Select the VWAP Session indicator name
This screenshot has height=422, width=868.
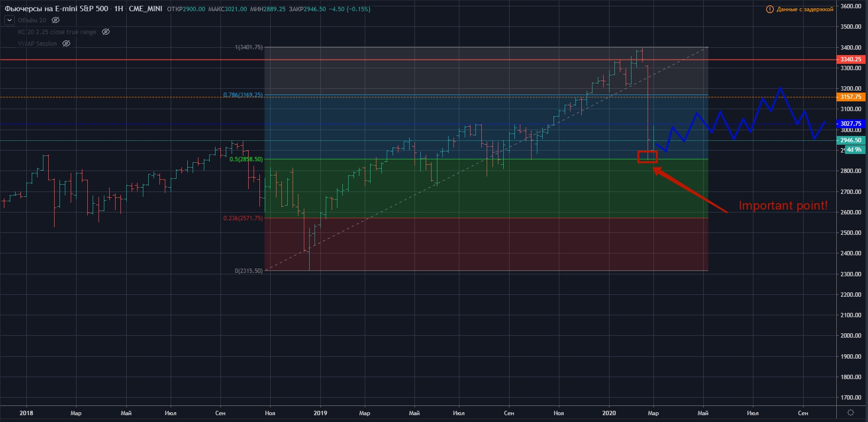(x=38, y=44)
